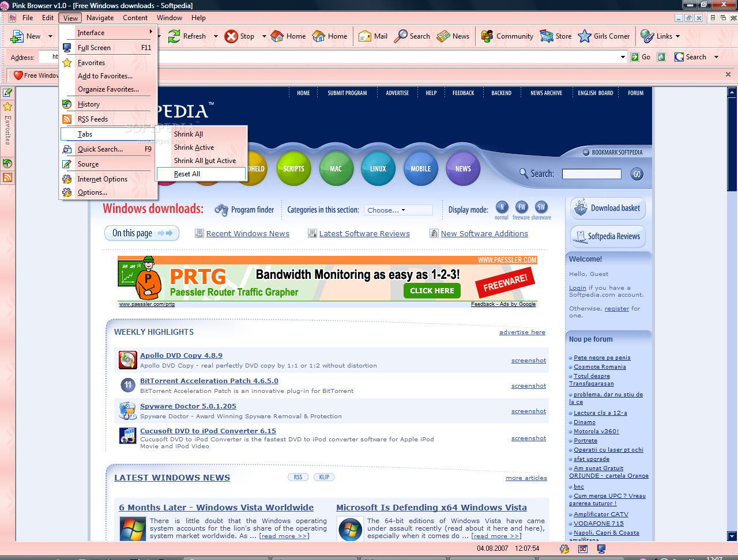Open the New Software Additions link
The image size is (738, 560).
[x=484, y=233]
